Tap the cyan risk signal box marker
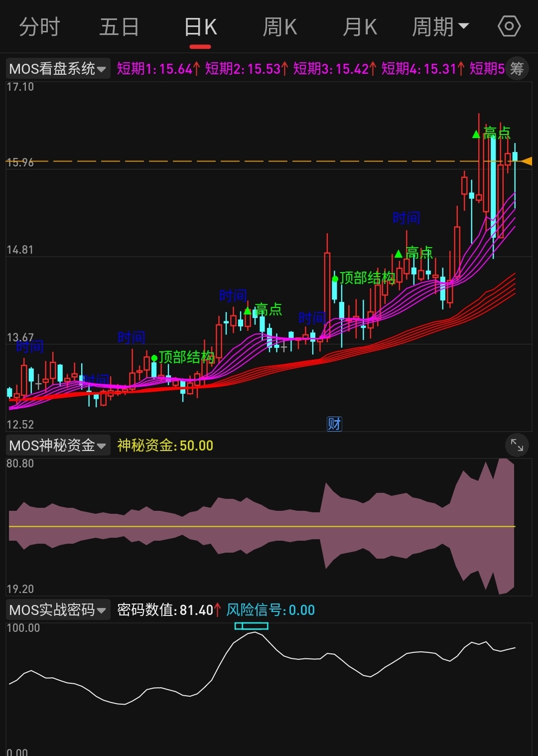Screen dimensions: 538x756 pos(252,625)
